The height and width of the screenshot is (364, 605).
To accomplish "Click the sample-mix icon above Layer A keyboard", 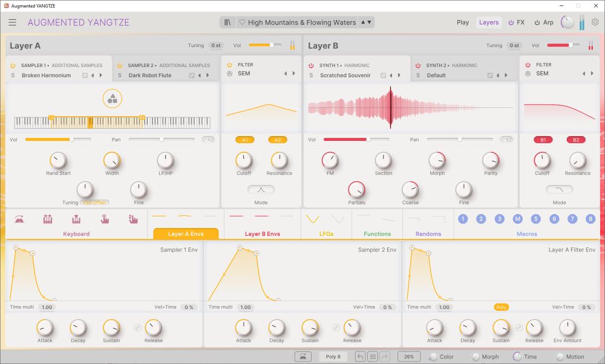I will point(113,99).
